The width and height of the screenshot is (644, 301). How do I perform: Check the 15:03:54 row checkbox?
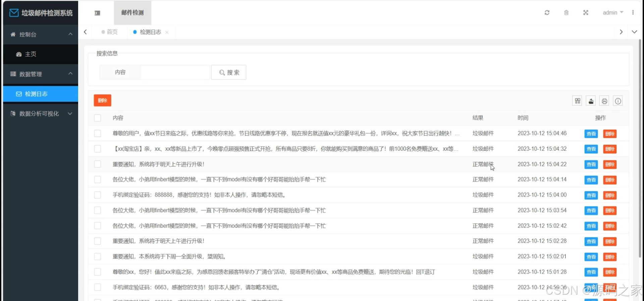[98, 210]
